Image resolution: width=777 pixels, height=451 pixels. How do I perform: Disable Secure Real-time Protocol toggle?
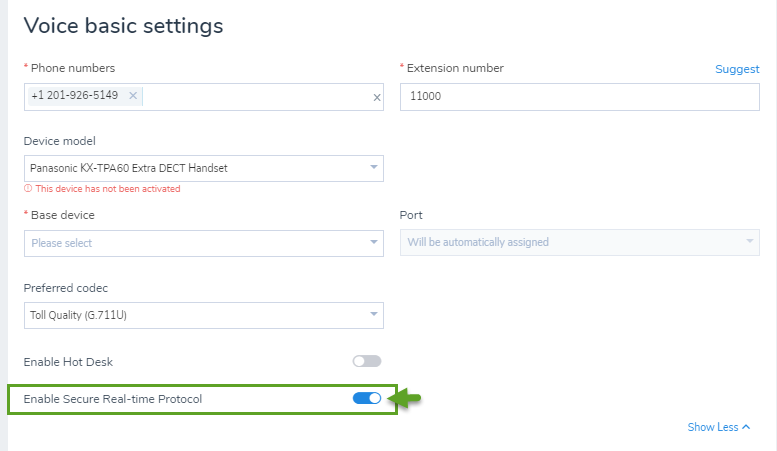coord(367,398)
